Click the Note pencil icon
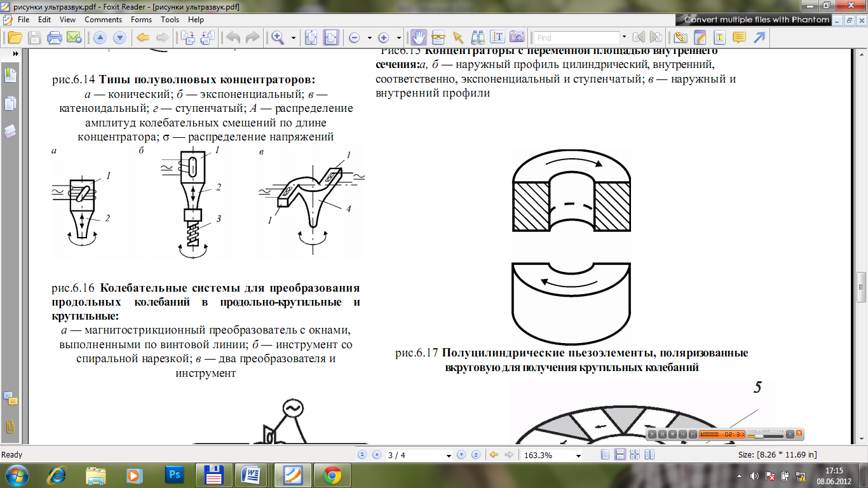 click(x=700, y=37)
